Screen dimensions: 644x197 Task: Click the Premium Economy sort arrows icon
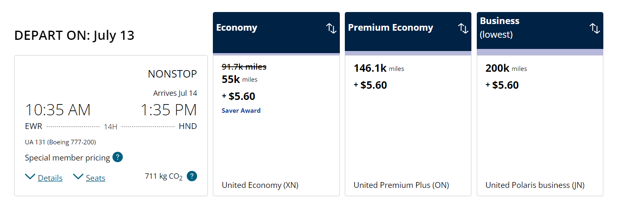pyautogui.click(x=463, y=29)
